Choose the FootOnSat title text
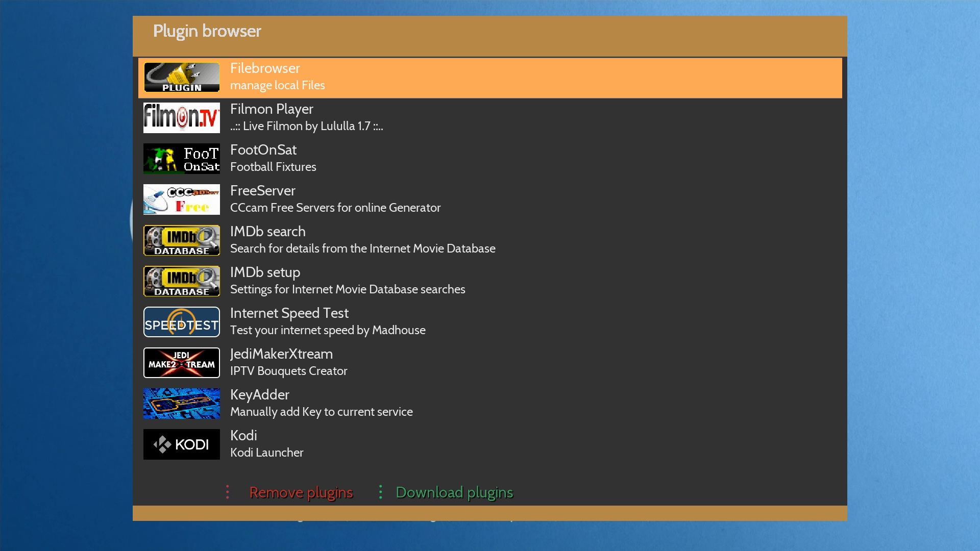The image size is (980, 551). click(x=263, y=150)
